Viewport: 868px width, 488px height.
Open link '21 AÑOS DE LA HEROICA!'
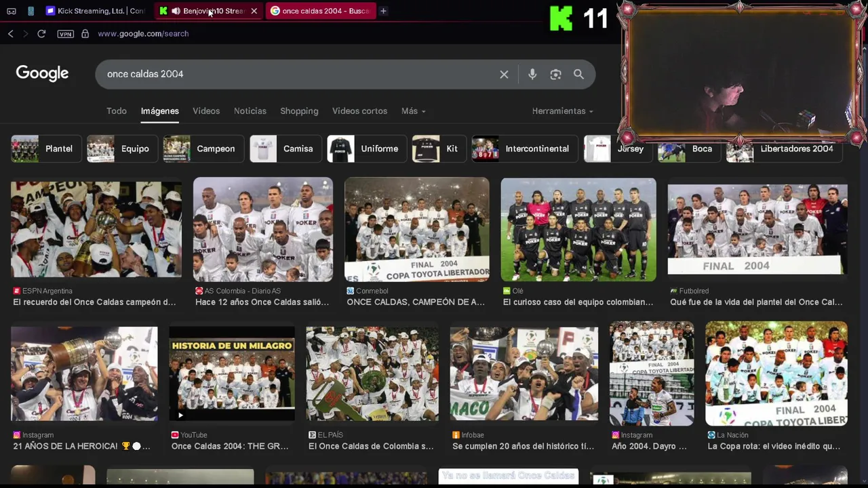81,447
